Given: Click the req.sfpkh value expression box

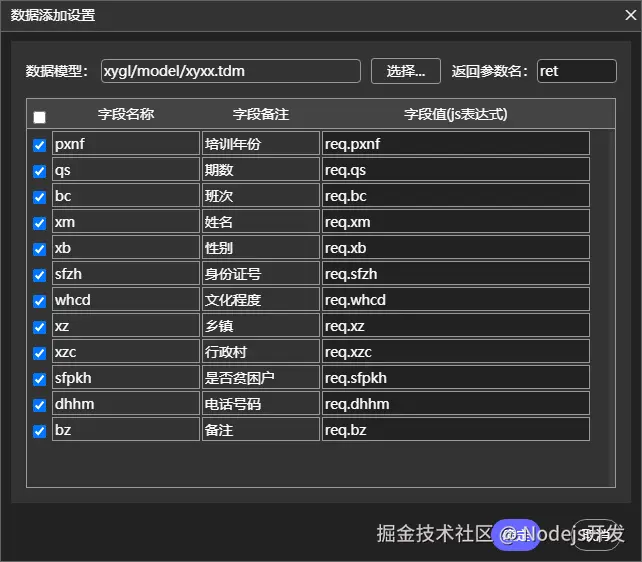Looking at the screenshot, I should [x=456, y=377].
